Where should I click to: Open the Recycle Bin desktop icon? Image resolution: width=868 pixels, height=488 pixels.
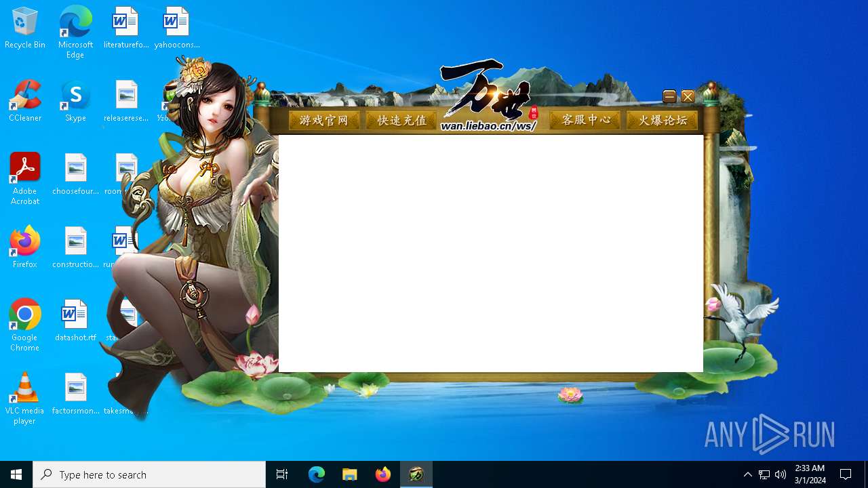[25, 28]
